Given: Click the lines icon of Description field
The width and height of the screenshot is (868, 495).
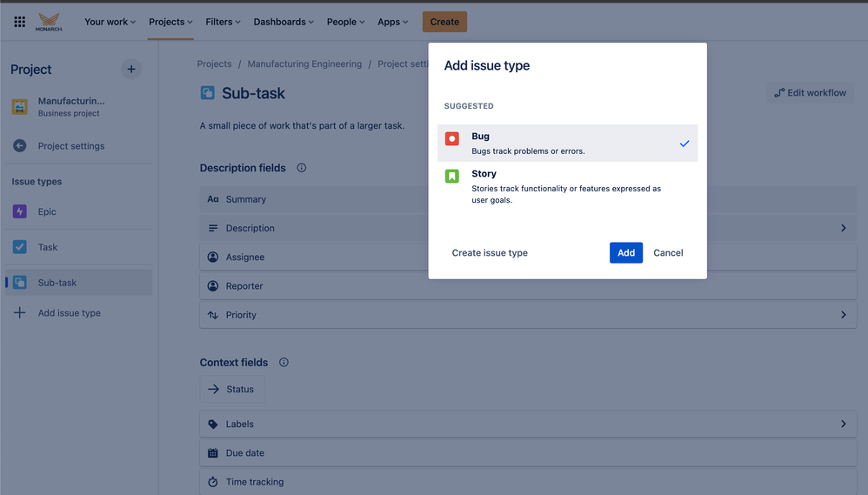Looking at the screenshot, I should [213, 228].
